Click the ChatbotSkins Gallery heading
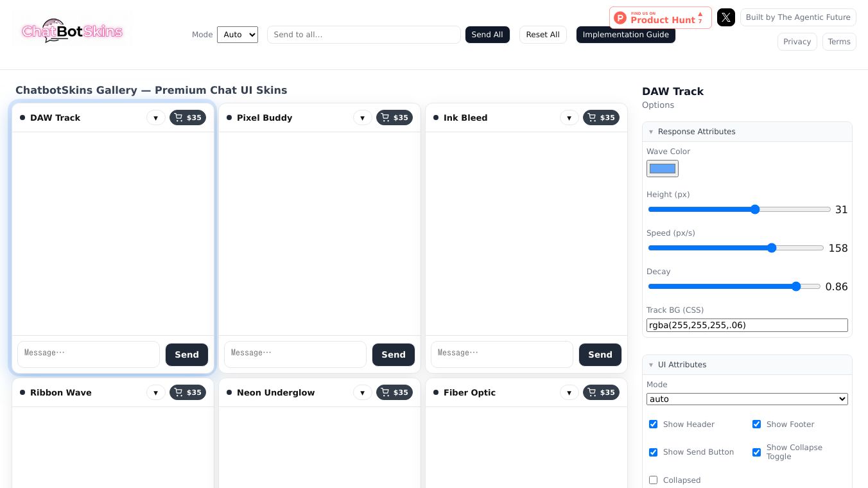The height and width of the screenshot is (488, 868). [152, 90]
